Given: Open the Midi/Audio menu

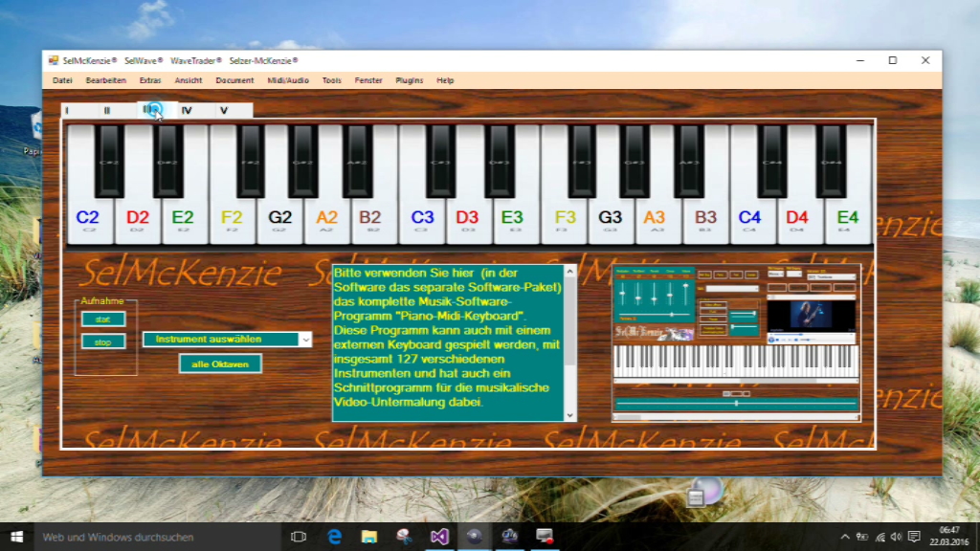Looking at the screenshot, I should [288, 80].
